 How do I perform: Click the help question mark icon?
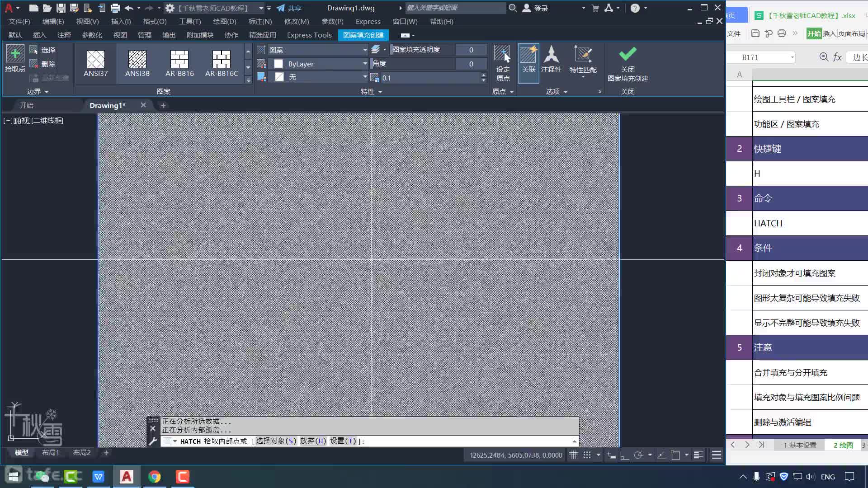[x=635, y=8]
